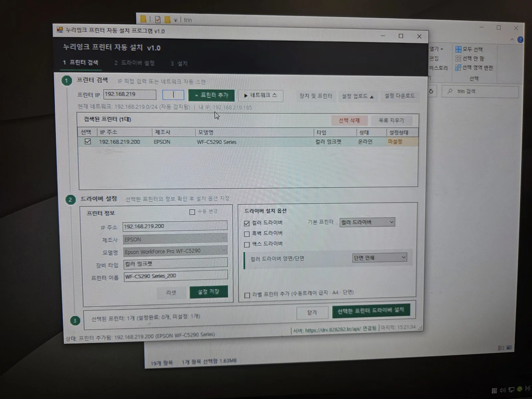Click 선택 삭제 button
Image resolution: width=532 pixels, height=399 pixels.
pyautogui.click(x=349, y=120)
